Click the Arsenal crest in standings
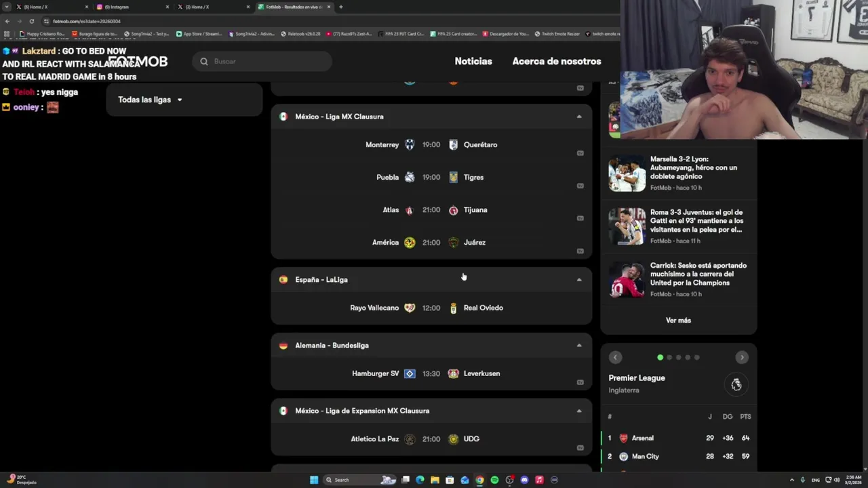 624,438
